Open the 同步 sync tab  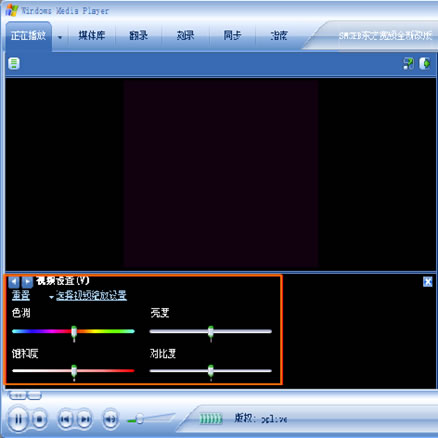point(232,35)
